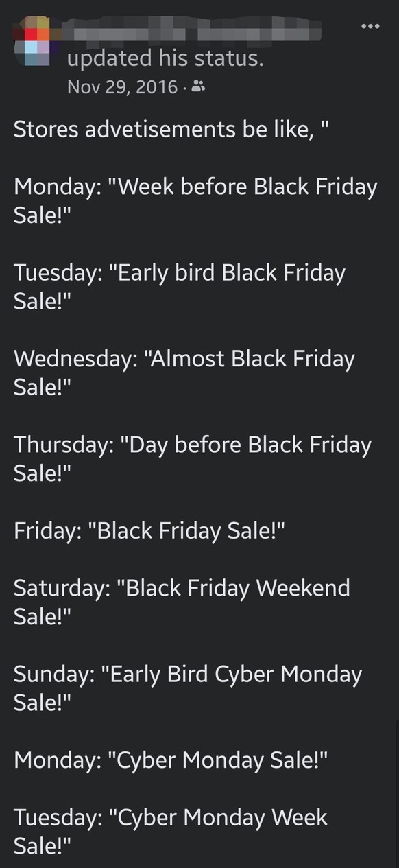Select the 'Week before Black Friday Sale' line
The width and height of the screenshot is (399, 868).
pos(195,201)
